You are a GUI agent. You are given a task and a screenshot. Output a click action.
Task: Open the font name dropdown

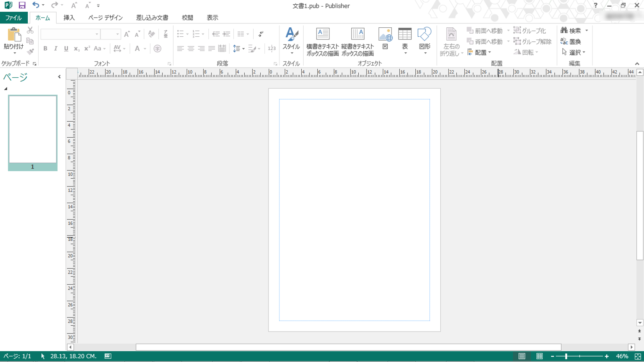point(97,34)
